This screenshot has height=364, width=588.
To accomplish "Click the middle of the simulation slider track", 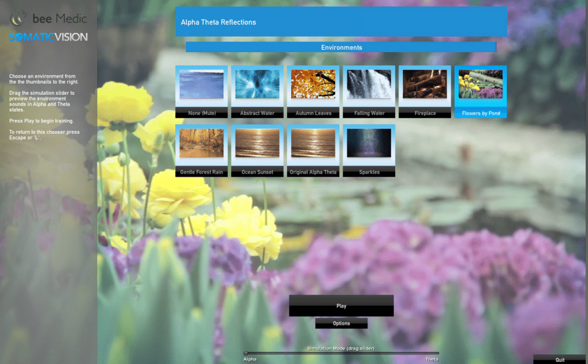I will point(342,353).
